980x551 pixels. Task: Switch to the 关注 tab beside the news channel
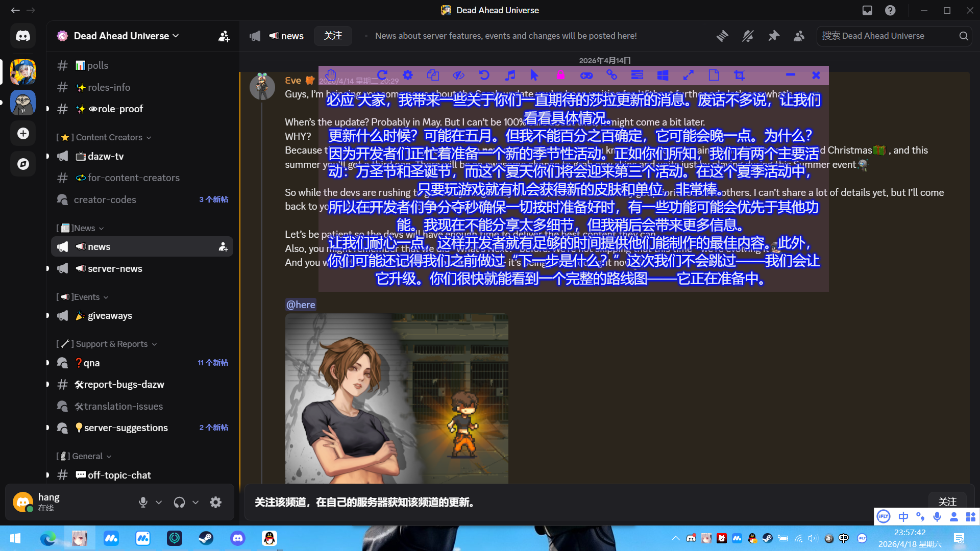[x=333, y=36]
